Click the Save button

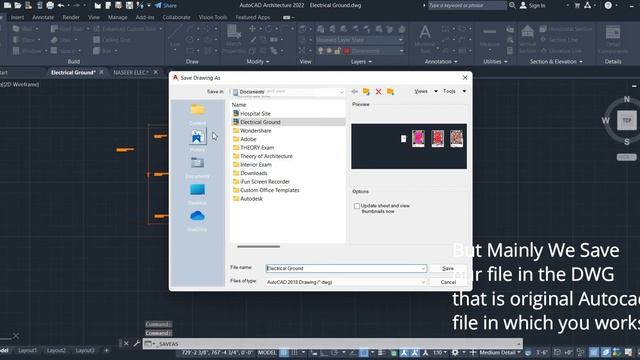(x=448, y=268)
